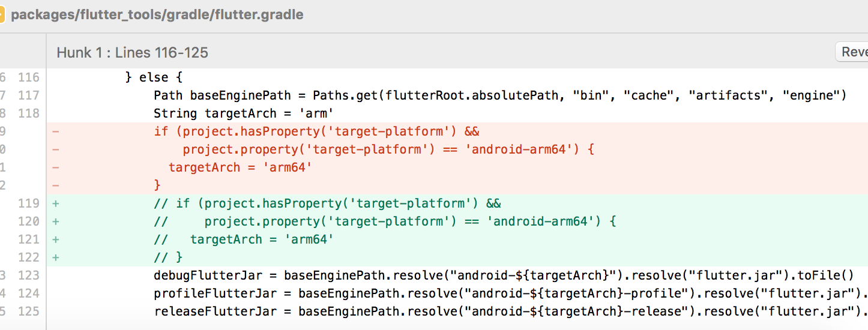Click the minus marker beside removed targetArch = 'arm64'
The image size is (868, 330).
pyautogui.click(x=56, y=167)
